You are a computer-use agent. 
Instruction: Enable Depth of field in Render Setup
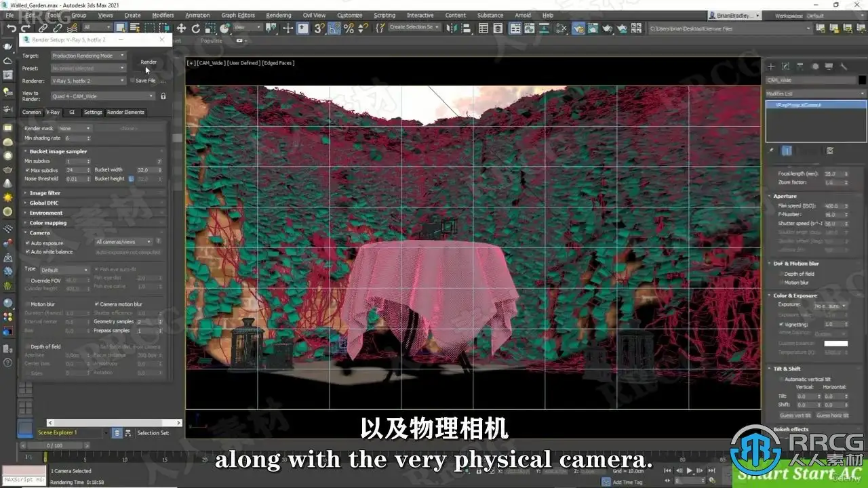click(27, 346)
